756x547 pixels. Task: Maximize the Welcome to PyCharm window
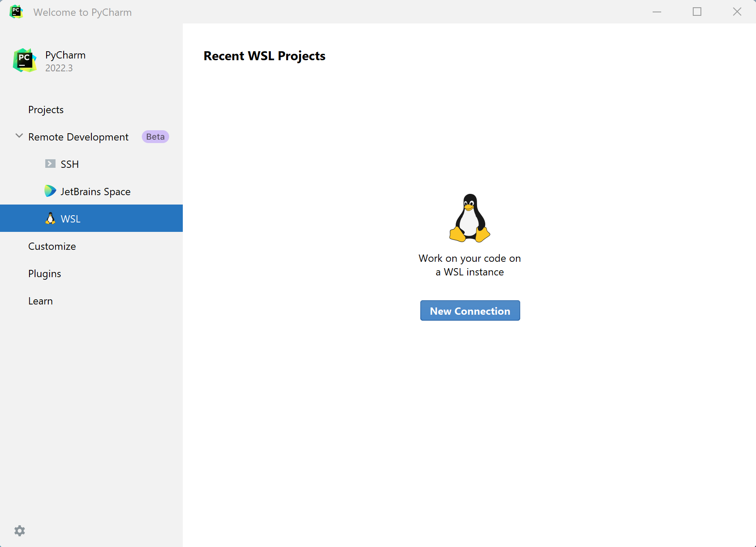(x=697, y=12)
